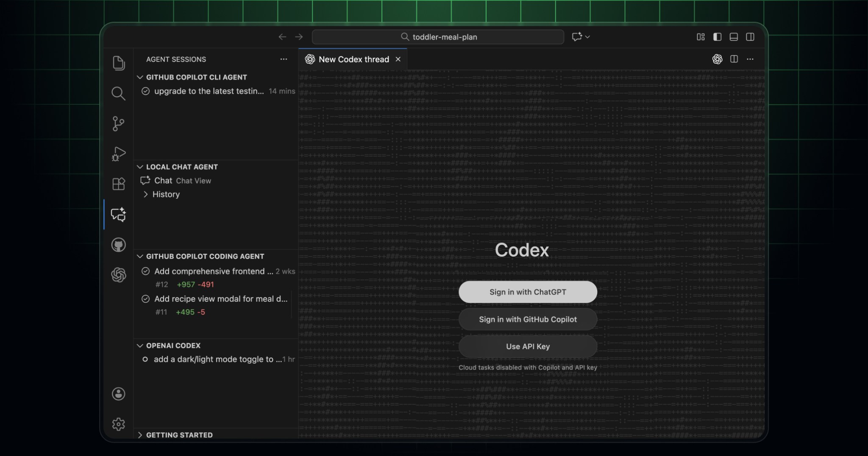Select the OpenAI Codex activity bar icon

click(x=118, y=275)
